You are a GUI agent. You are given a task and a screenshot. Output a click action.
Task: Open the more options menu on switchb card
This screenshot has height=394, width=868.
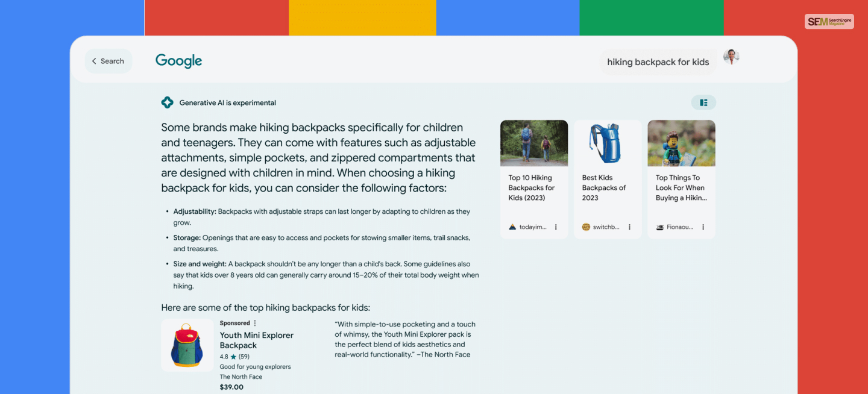tap(629, 227)
